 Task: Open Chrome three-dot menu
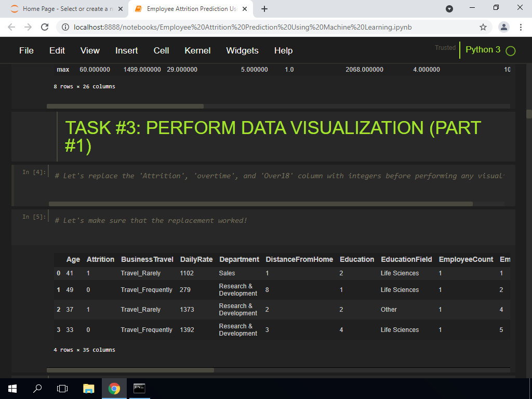(x=521, y=27)
